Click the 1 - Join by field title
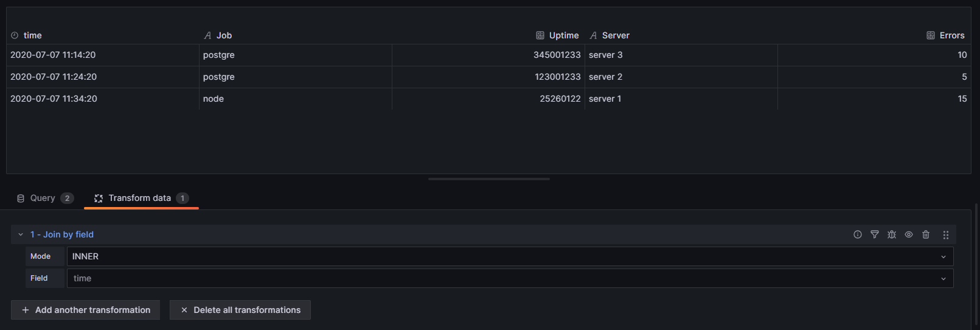Viewport: 980px width, 330px height. (x=62, y=234)
